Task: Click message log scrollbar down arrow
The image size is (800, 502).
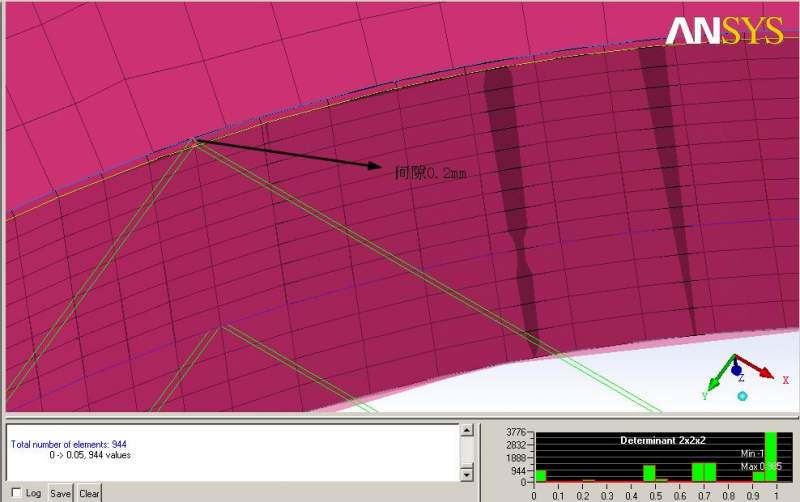Action: pos(467,475)
